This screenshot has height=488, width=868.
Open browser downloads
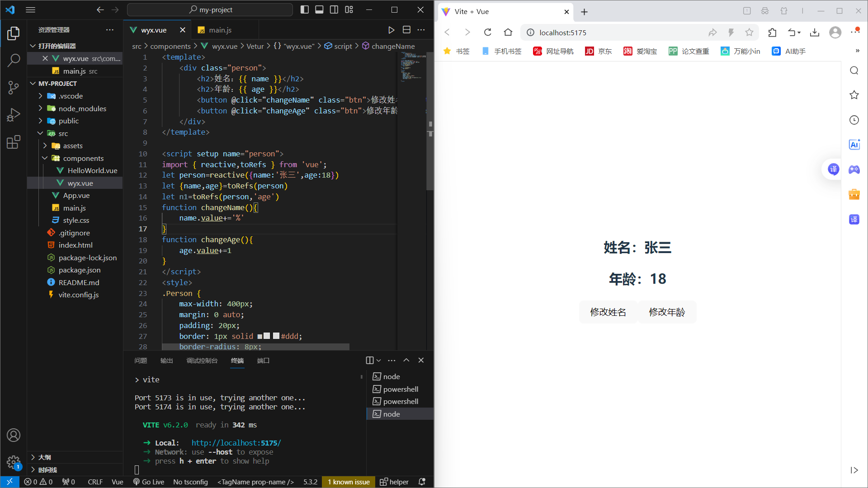click(815, 32)
